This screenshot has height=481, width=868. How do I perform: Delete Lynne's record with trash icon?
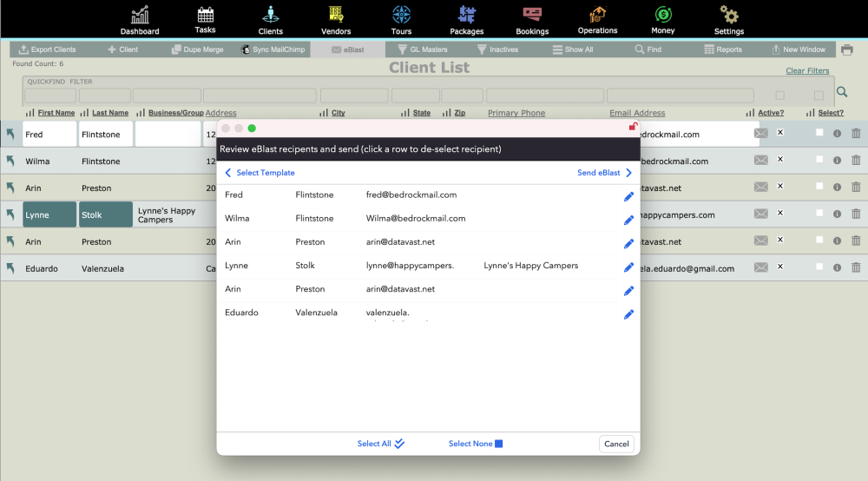(x=856, y=214)
